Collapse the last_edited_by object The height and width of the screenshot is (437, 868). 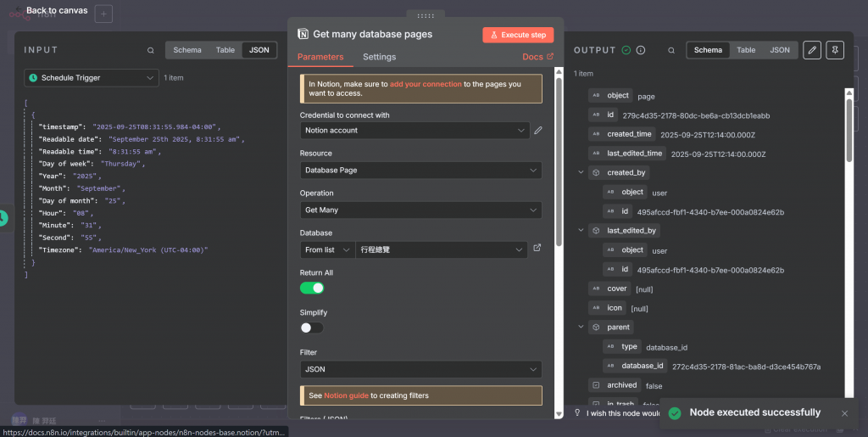tap(581, 231)
